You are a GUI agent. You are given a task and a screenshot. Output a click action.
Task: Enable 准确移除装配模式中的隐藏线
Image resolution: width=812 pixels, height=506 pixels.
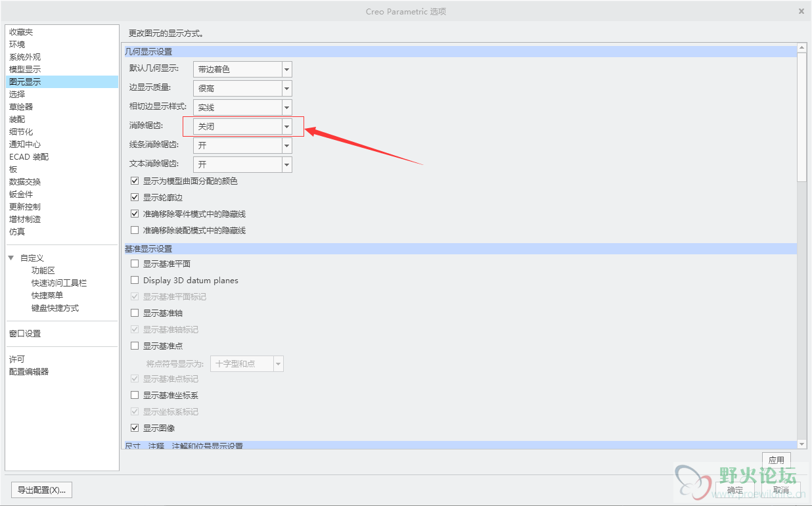(x=135, y=231)
